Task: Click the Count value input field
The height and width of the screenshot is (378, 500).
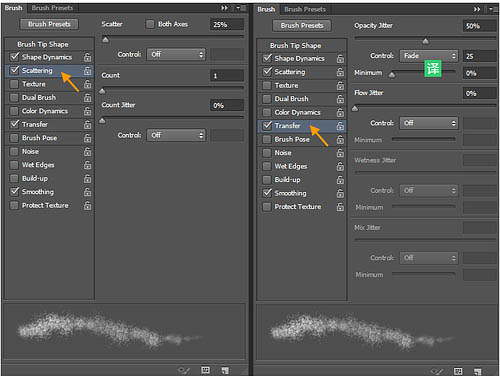Action: tap(227, 76)
